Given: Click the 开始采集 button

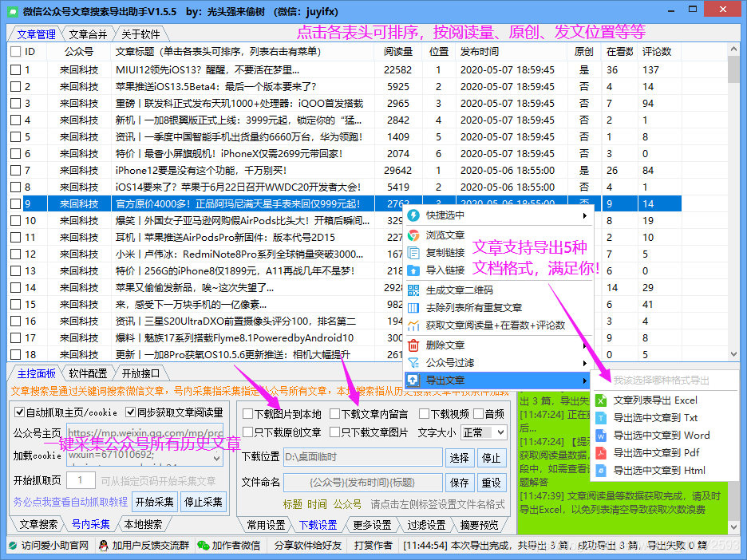Looking at the screenshot, I should 154,502.
